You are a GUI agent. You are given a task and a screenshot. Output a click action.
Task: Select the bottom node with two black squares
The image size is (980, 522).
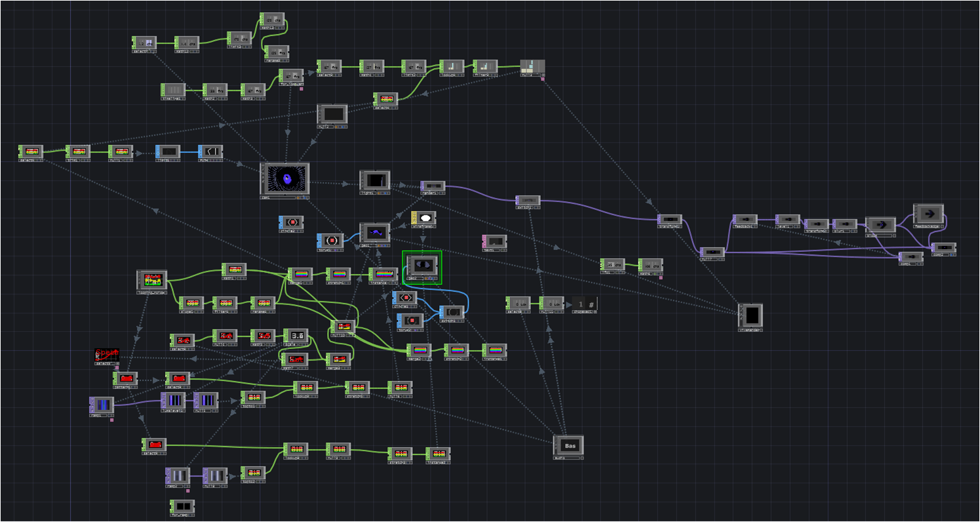pos(183,506)
